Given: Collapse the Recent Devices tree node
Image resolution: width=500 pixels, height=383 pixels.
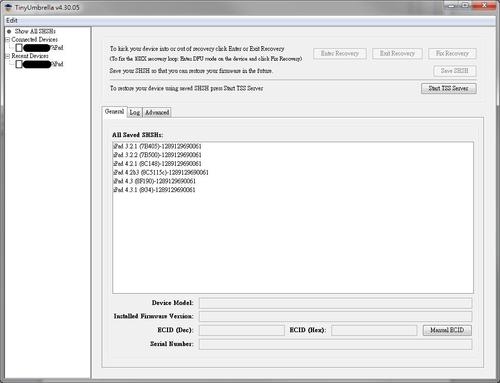Looking at the screenshot, I should pyautogui.click(x=8, y=56).
